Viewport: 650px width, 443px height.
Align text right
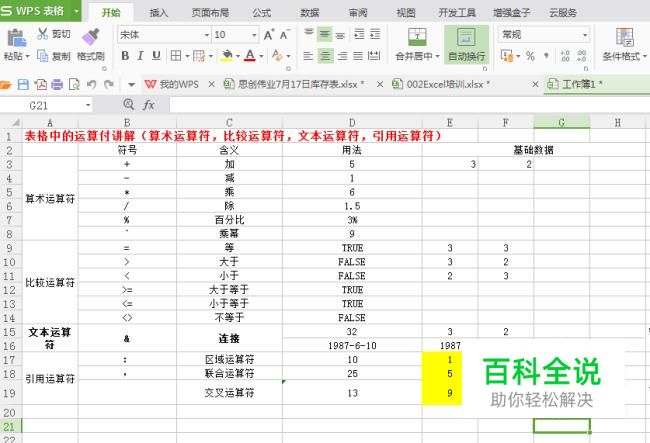342,56
